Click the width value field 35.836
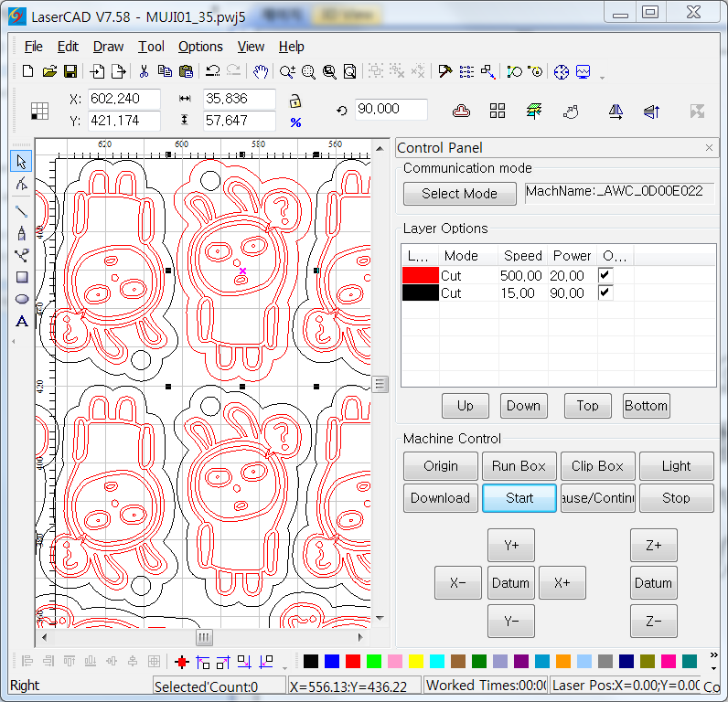 tap(239, 99)
